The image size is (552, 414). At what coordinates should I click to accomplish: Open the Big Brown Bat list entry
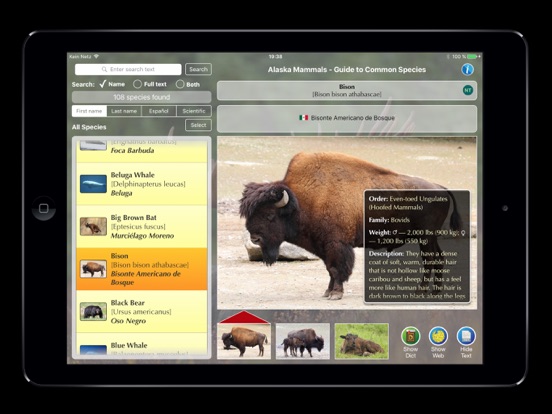click(x=142, y=227)
